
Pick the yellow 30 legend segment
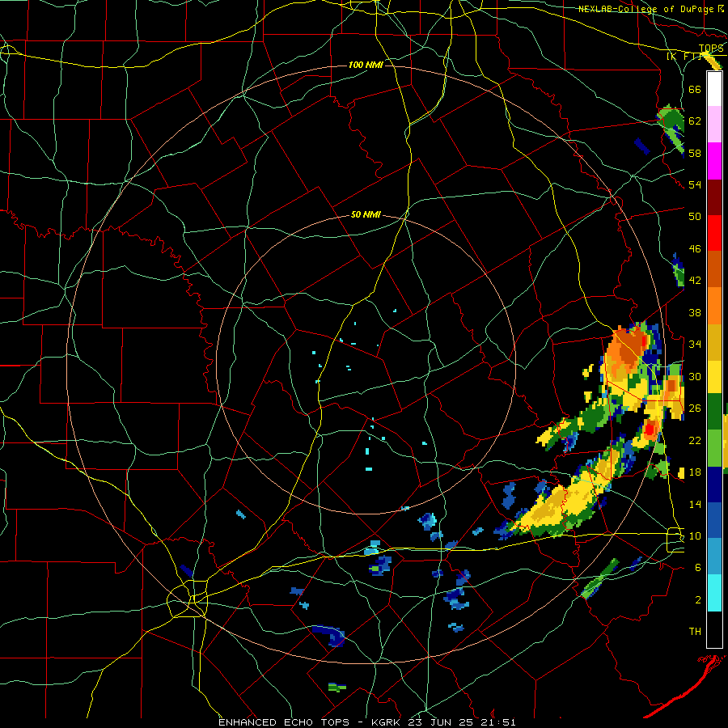[x=714, y=376]
